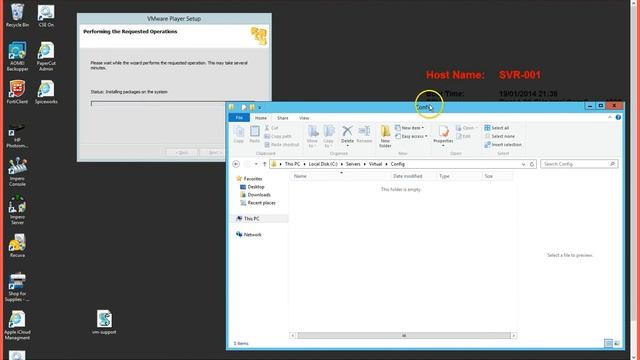Open the CSE On desktop shortcut

coord(46,15)
